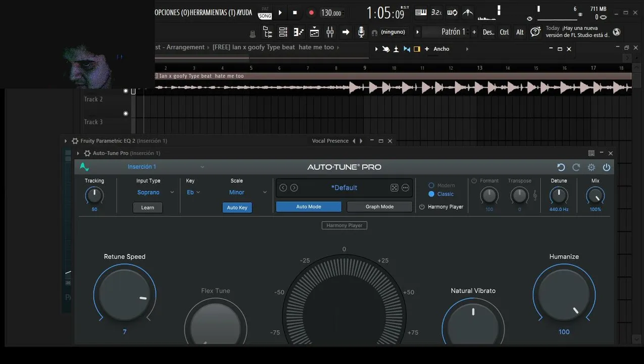
Task: Open the Soprano input type dropdown
Action: click(x=155, y=192)
